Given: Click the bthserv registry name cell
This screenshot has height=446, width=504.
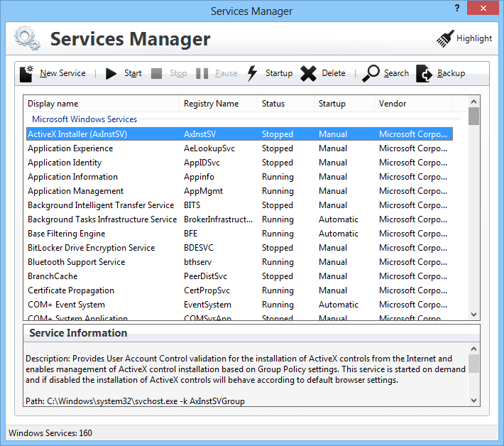Looking at the screenshot, I should [x=197, y=262].
